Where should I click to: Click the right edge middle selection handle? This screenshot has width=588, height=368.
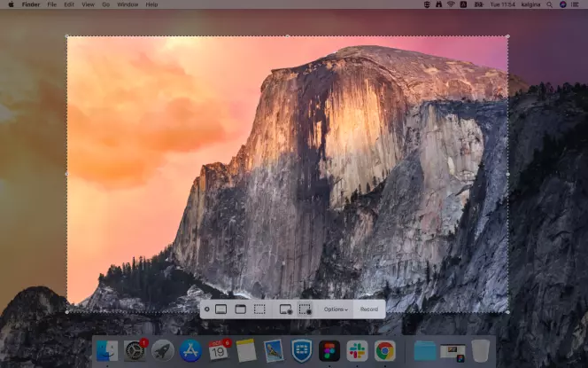point(507,174)
